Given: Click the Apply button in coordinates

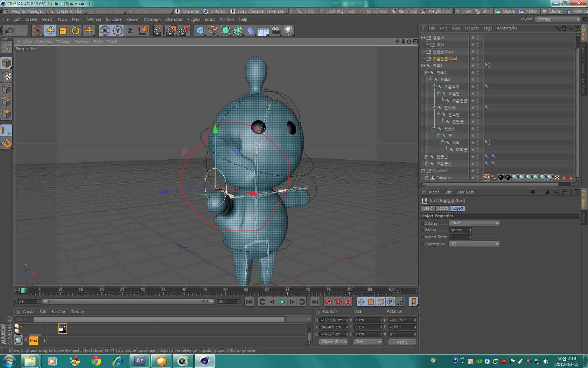Looking at the screenshot, I should click(x=402, y=342).
